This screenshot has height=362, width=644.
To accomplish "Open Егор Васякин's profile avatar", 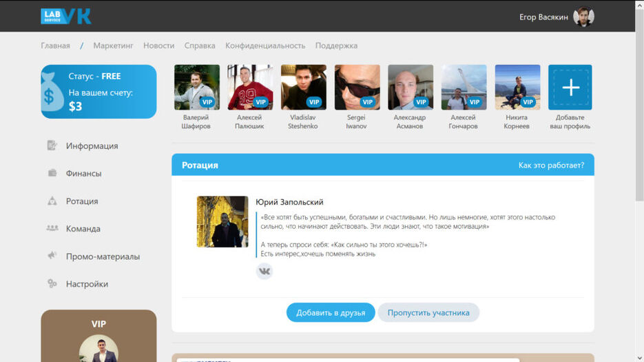I will point(583,17).
